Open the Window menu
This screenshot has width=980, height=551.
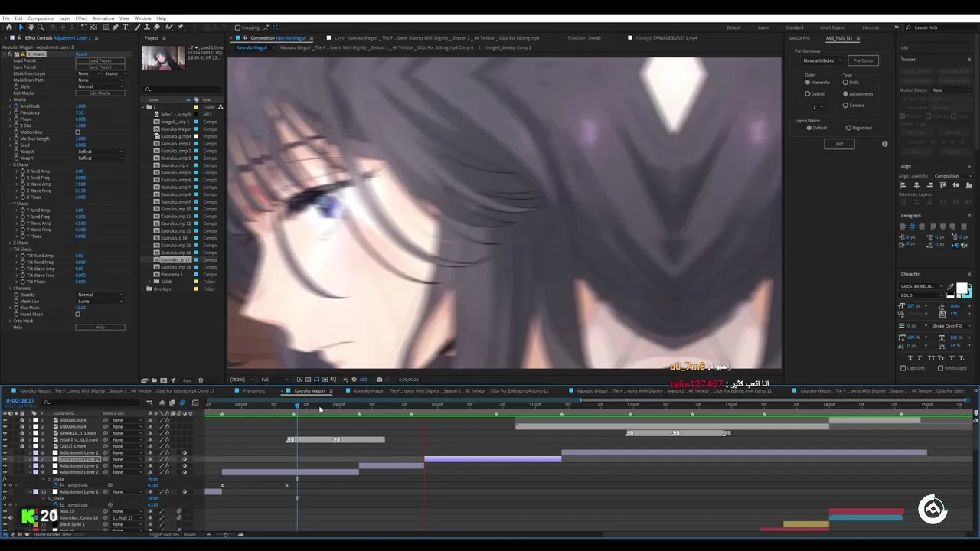(x=142, y=18)
